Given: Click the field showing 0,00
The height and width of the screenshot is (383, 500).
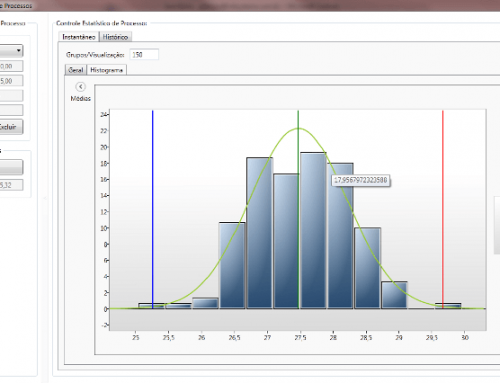Looking at the screenshot, I should click(x=11, y=66).
